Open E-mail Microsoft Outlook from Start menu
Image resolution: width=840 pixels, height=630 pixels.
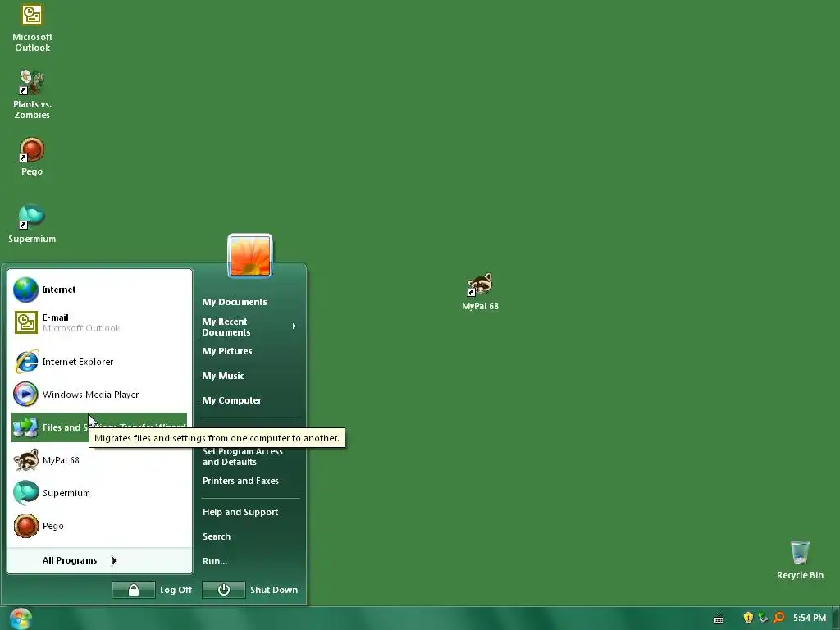[x=99, y=322]
